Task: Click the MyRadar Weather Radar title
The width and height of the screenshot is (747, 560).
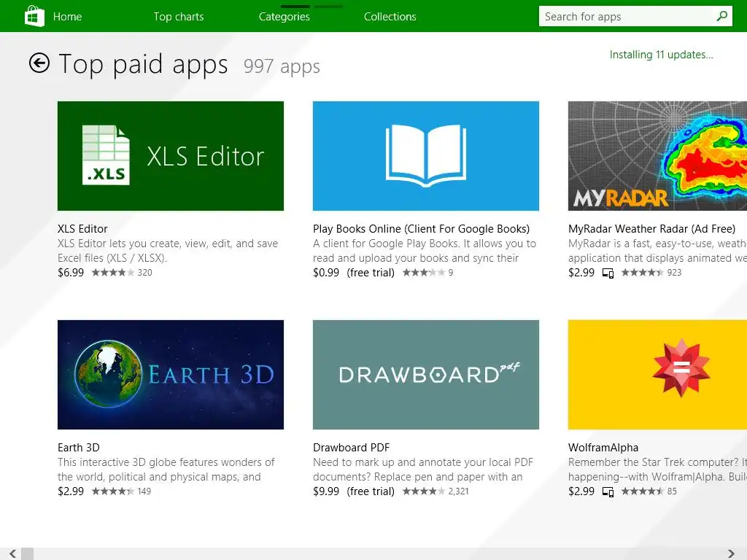Action: (651, 228)
